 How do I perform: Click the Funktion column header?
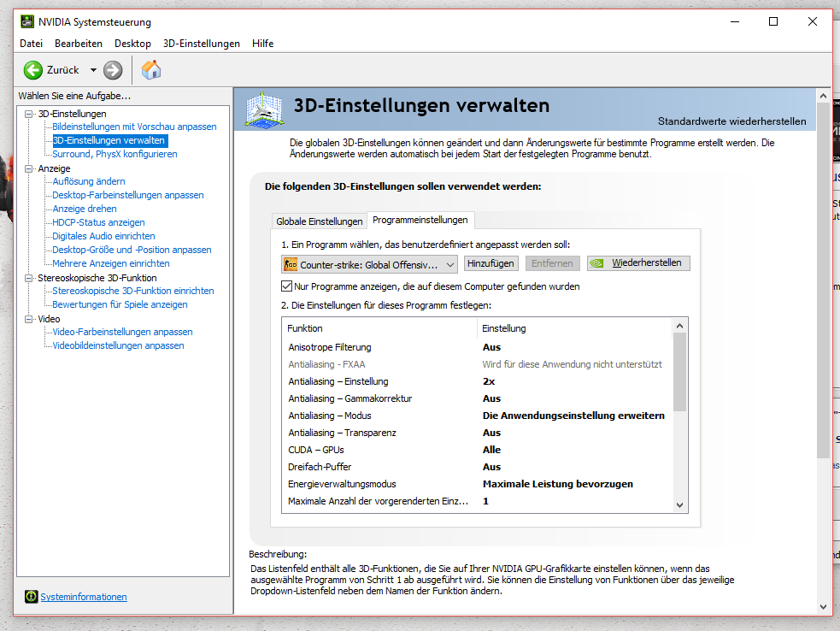pyautogui.click(x=379, y=328)
